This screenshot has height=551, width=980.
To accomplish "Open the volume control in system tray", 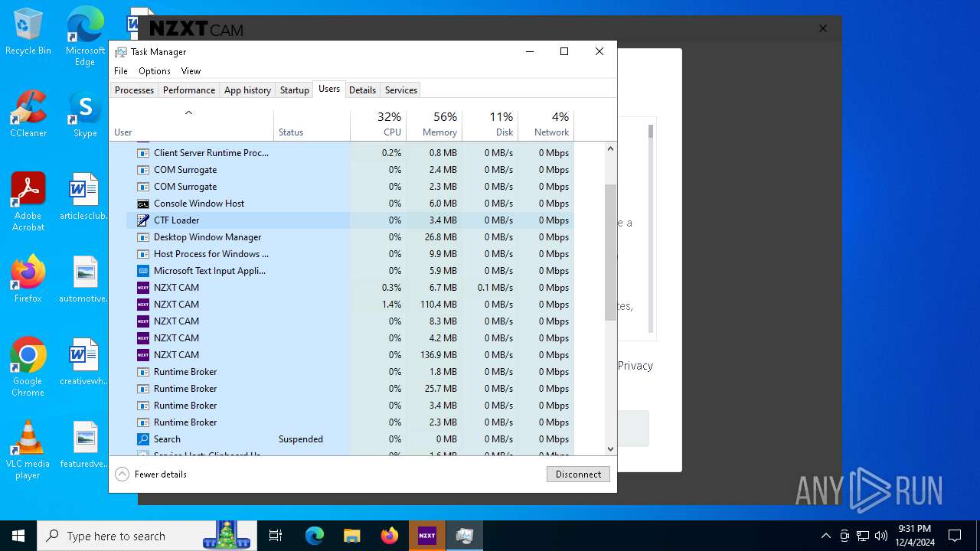I will click(x=881, y=536).
